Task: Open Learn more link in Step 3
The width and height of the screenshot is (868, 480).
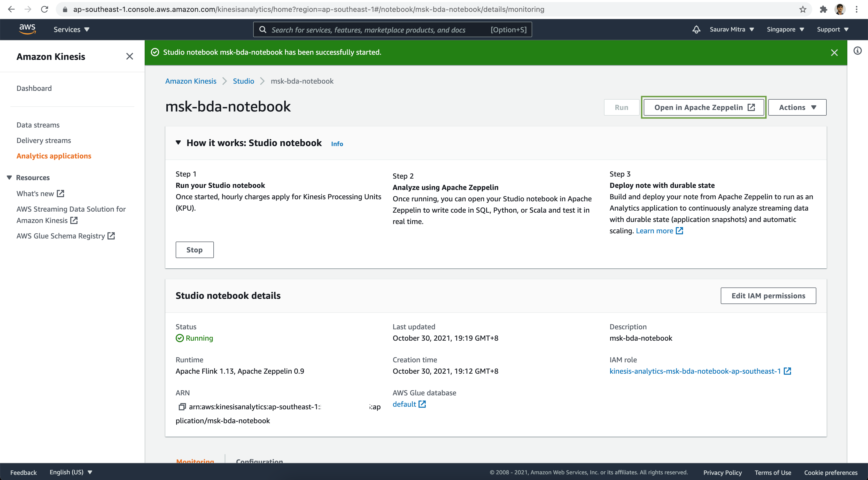Action: click(x=659, y=230)
